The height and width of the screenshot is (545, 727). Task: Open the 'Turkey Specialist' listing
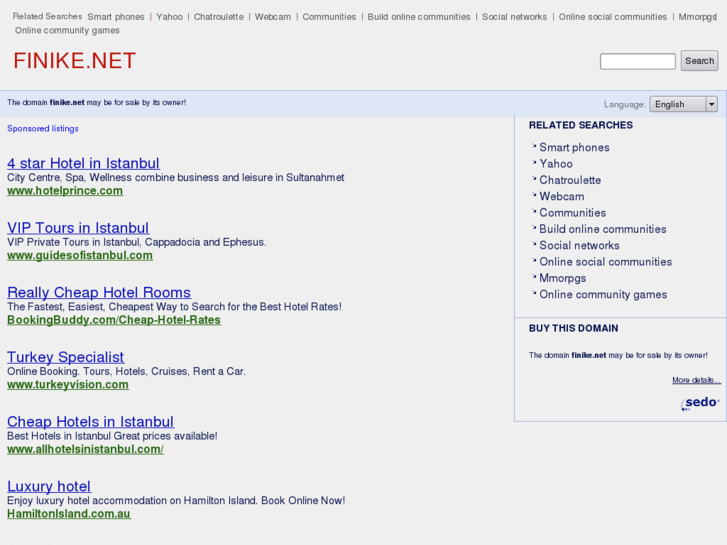coord(65,357)
